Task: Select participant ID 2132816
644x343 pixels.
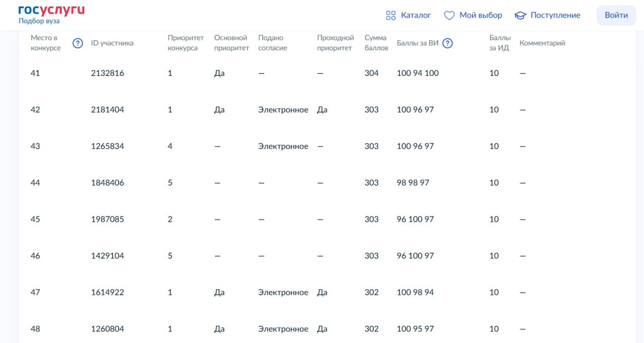Action: click(x=108, y=73)
